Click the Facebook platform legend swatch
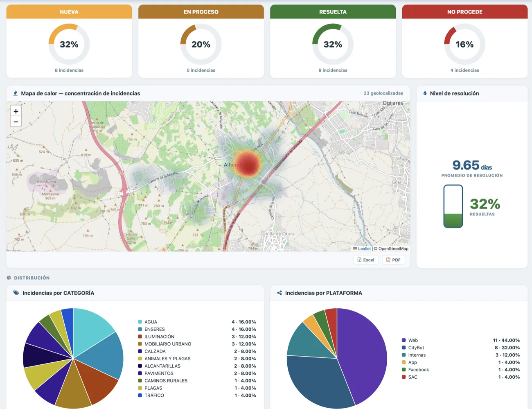Viewport: 532px width, 409px height. tap(404, 370)
